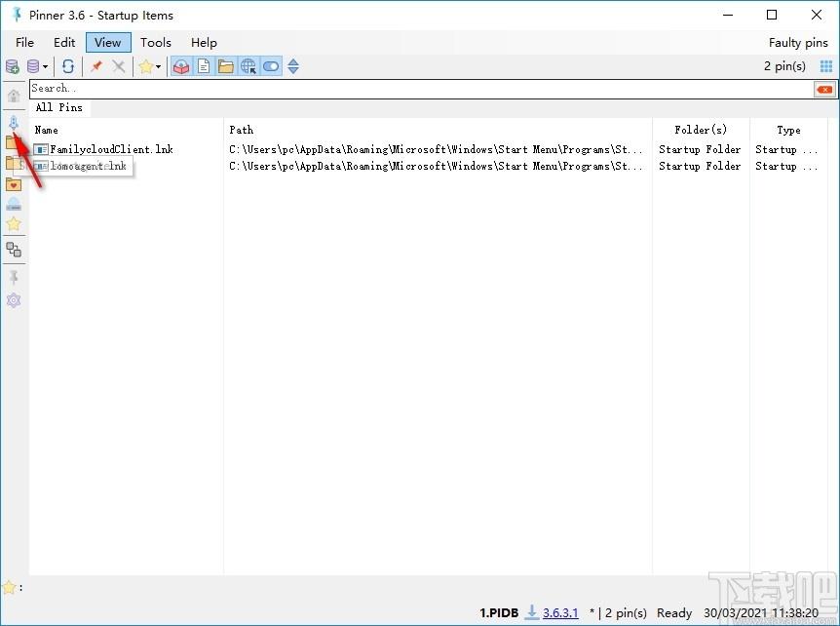The height and width of the screenshot is (626, 840).
Task: Toggle the red box view button
Action: 181,66
